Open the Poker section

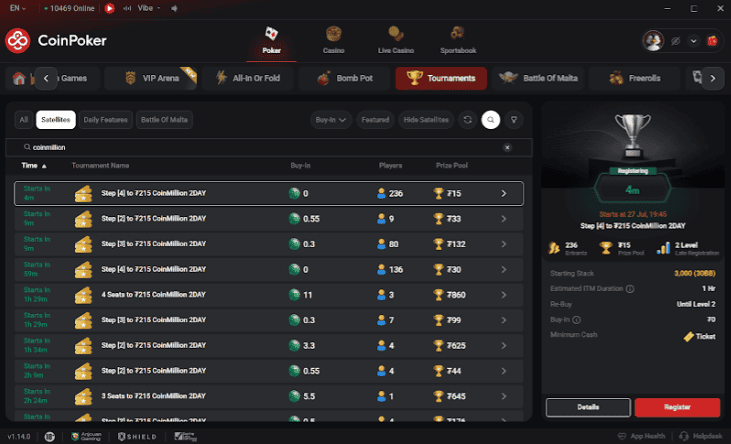(271, 41)
